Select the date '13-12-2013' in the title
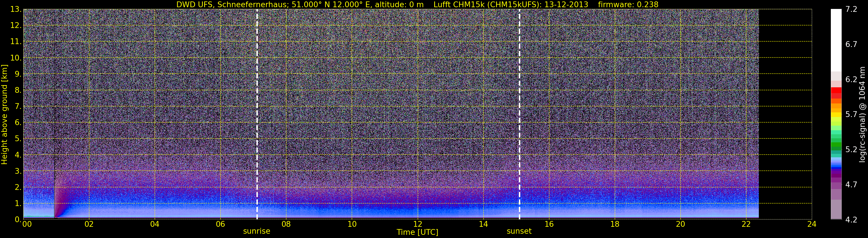The width and height of the screenshot is (868, 238). pos(566,4)
